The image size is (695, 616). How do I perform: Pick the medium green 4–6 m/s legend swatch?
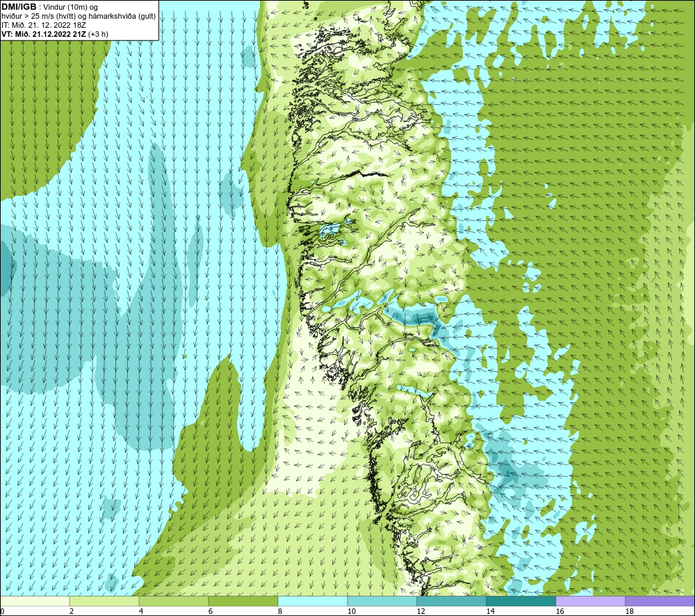174,601
